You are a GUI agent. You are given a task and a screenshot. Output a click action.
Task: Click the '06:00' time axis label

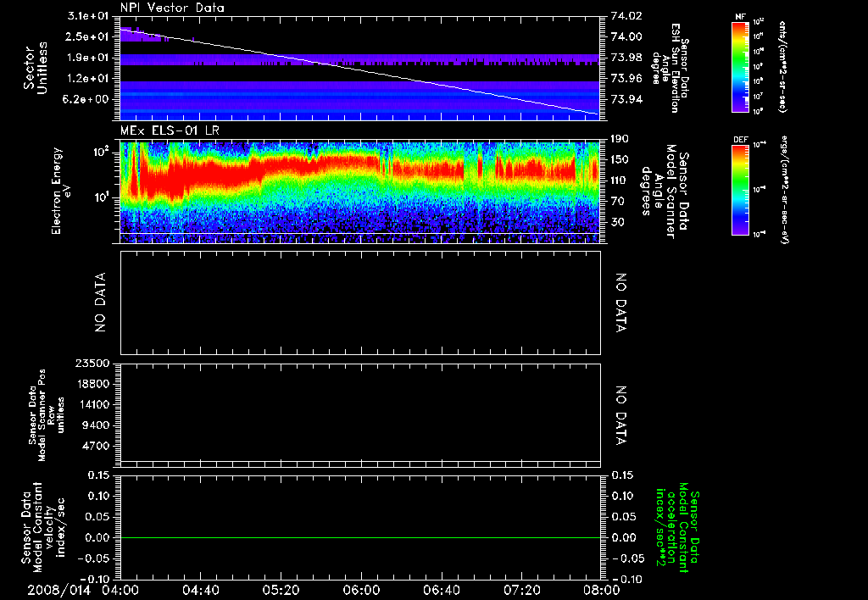pos(361,590)
